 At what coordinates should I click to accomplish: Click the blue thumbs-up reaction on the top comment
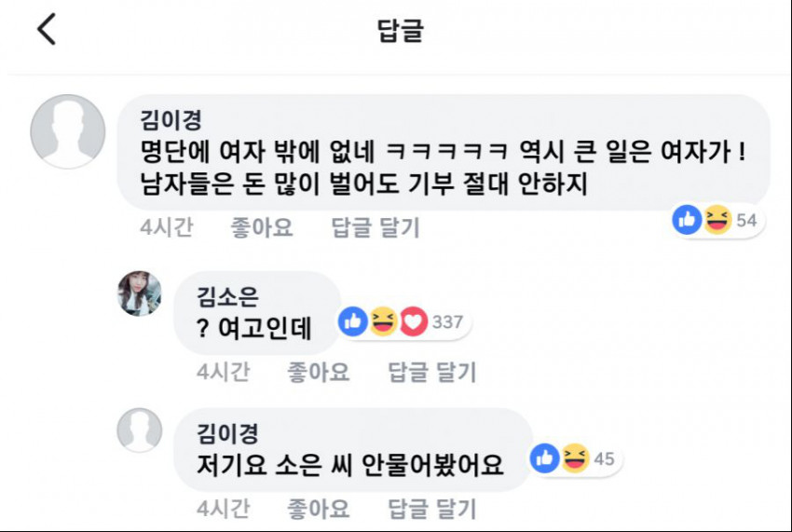[688, 220]
